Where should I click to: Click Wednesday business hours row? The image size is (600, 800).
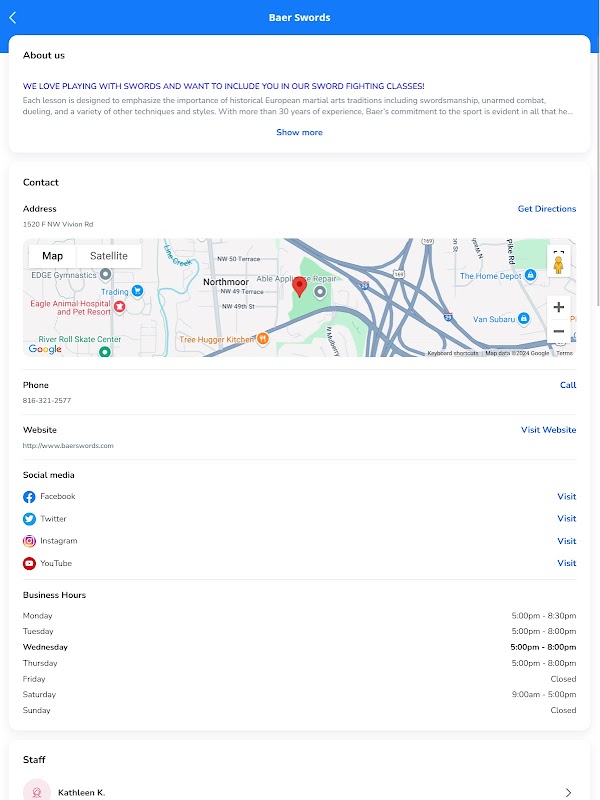(299, 647)
